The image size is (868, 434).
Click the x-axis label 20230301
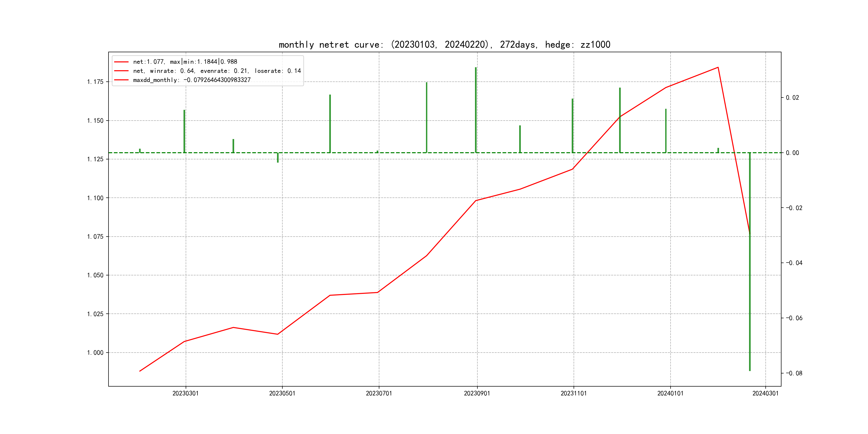point(185,393)
